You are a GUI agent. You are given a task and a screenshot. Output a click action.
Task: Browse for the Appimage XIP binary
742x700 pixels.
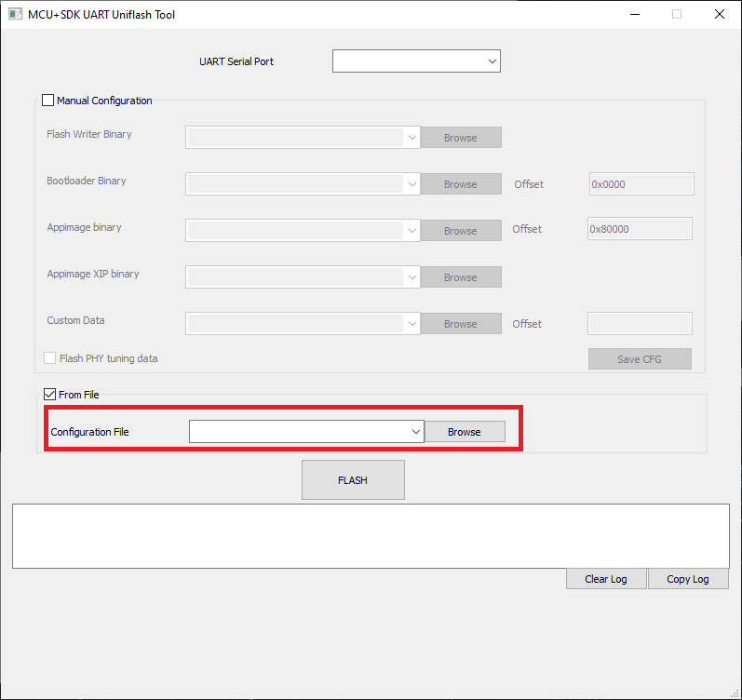(x=460, y=277)
